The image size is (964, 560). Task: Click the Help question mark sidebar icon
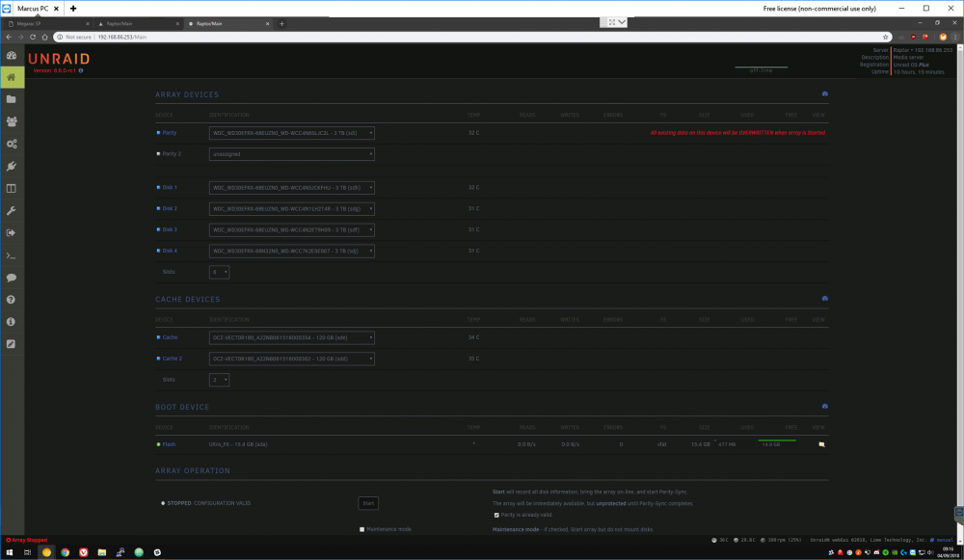click(11, 300)
